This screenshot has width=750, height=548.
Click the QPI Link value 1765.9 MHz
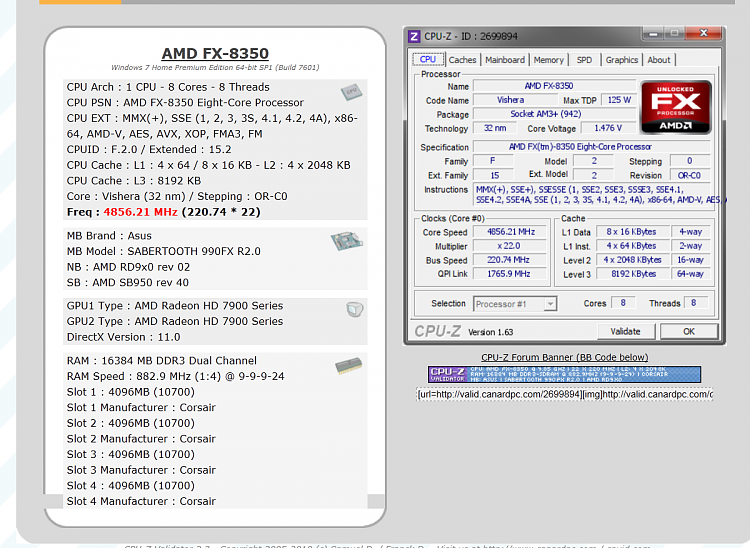(509, 274)
